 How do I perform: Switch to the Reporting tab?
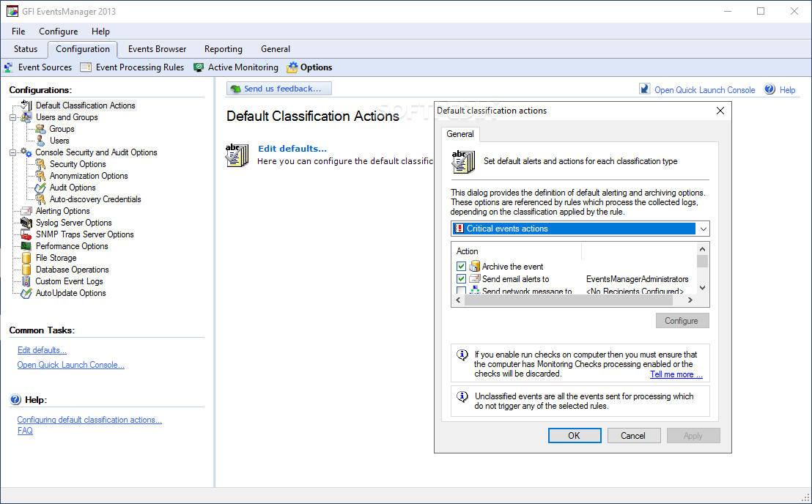224,49
